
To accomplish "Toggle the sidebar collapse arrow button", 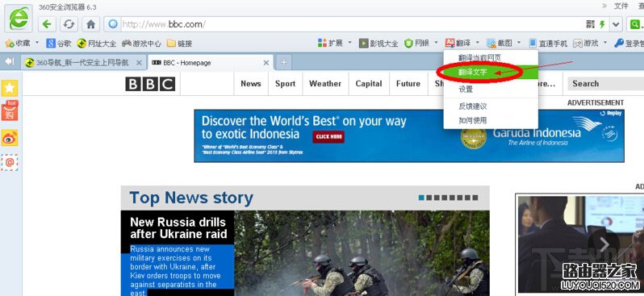I will (x=9, y=61).
